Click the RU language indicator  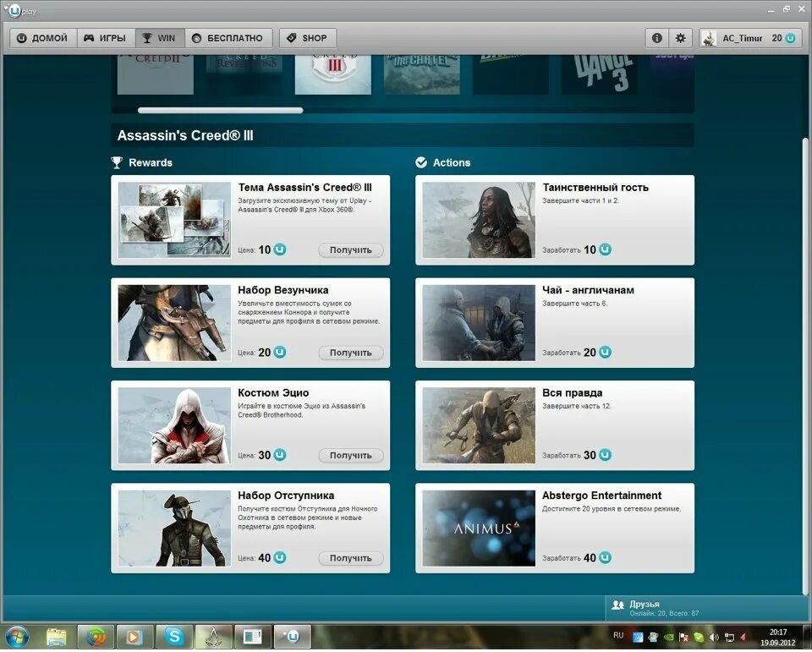point(617,635)
